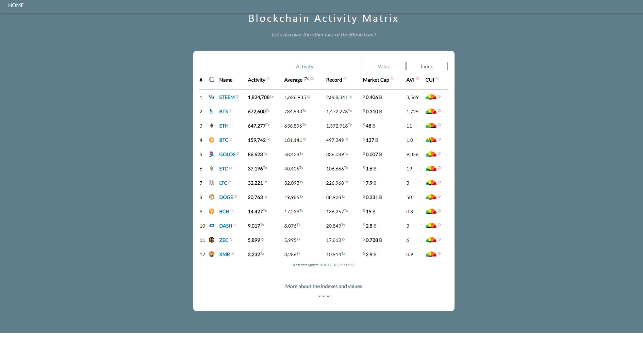The width and height of the screenshot is (643, 364).
Task: Open the DOGE blockchain link
Action: click(226, 197)
